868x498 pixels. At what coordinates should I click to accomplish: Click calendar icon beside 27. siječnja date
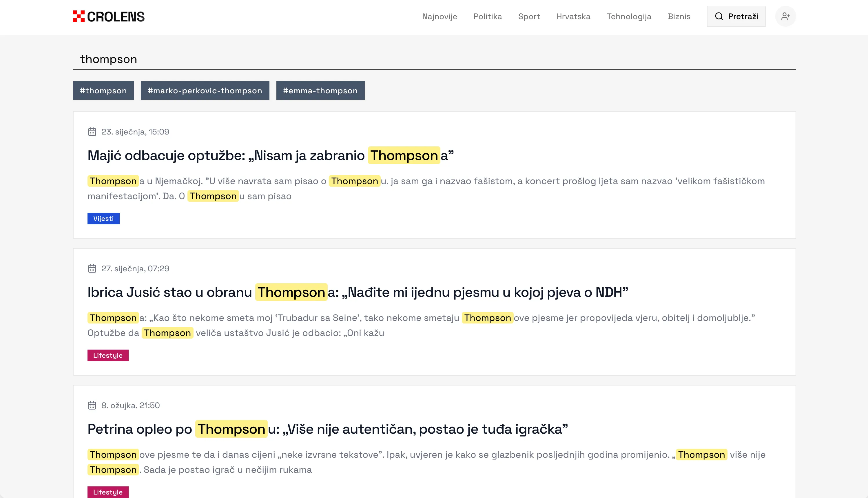click(x=92, y=268)
